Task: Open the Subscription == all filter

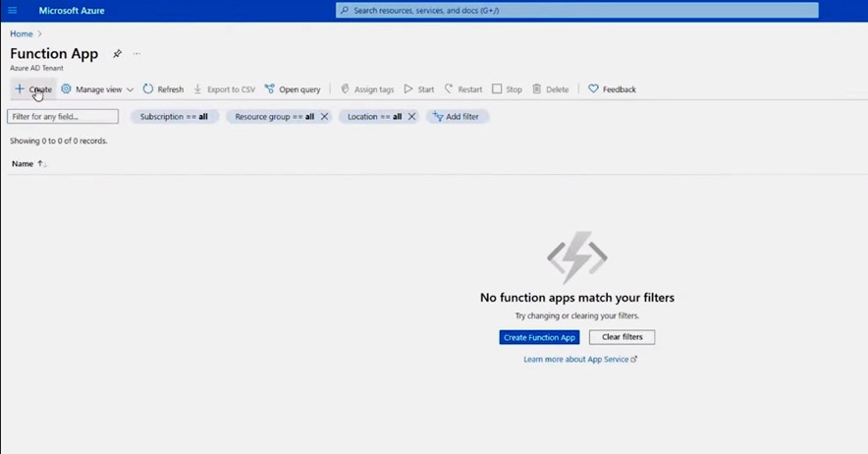Action: 174,116
